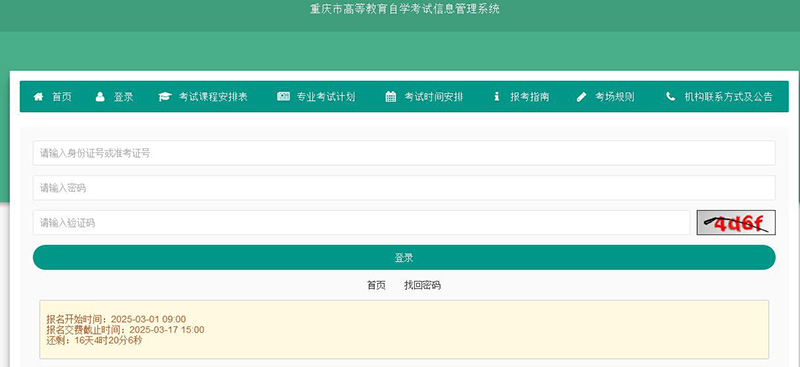
Task: Refresh the 4d6f captcha image
Action: pyautogui.click(x=736, y=223)
